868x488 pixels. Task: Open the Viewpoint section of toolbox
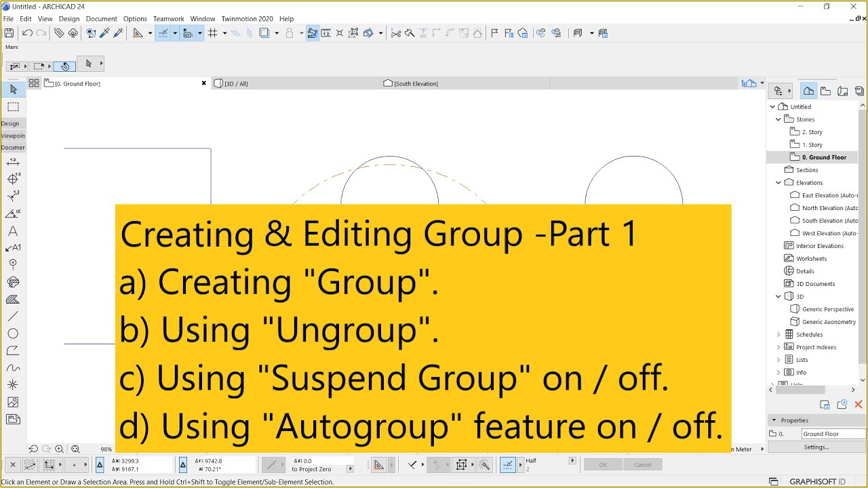point(13,136)
